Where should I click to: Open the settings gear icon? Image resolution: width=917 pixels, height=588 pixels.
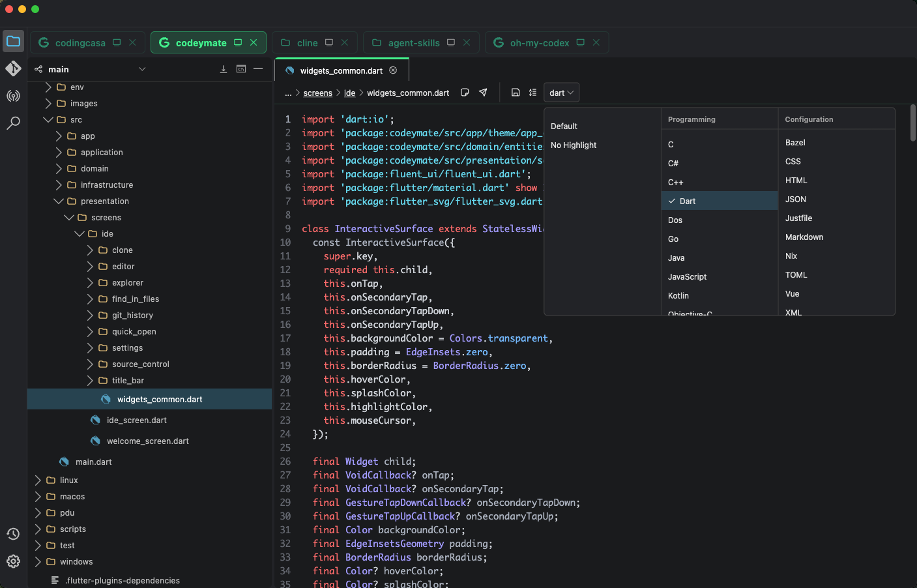coord(13,561)
